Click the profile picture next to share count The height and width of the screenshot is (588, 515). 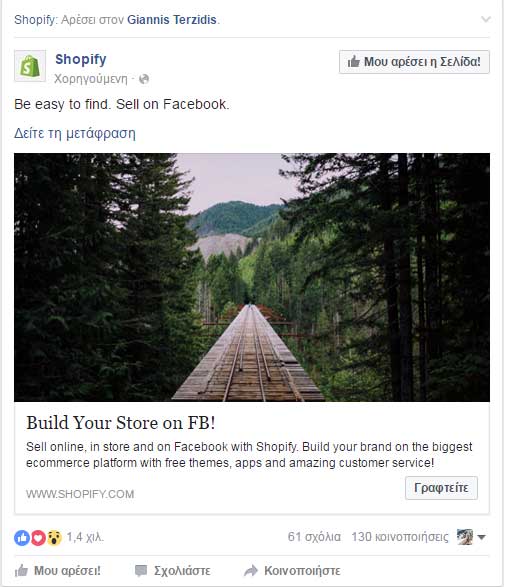[x=465, y=537]
